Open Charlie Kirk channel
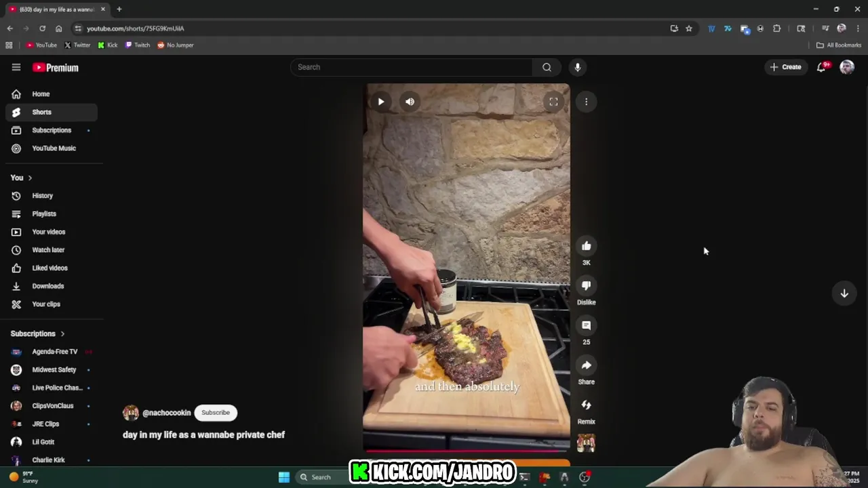868x488 pixels. point(52,460)
